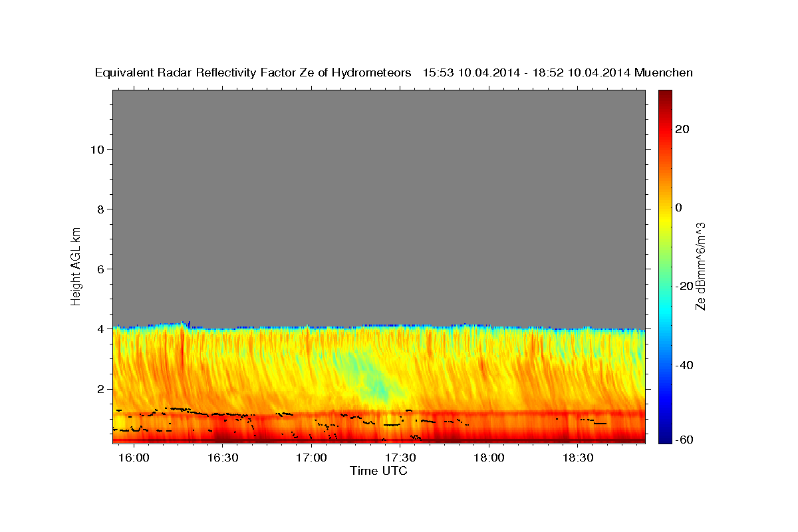Screen dimensions: 798x532
Task: Click the "17:30" time tick label
Action: click(x=401, y=458)
